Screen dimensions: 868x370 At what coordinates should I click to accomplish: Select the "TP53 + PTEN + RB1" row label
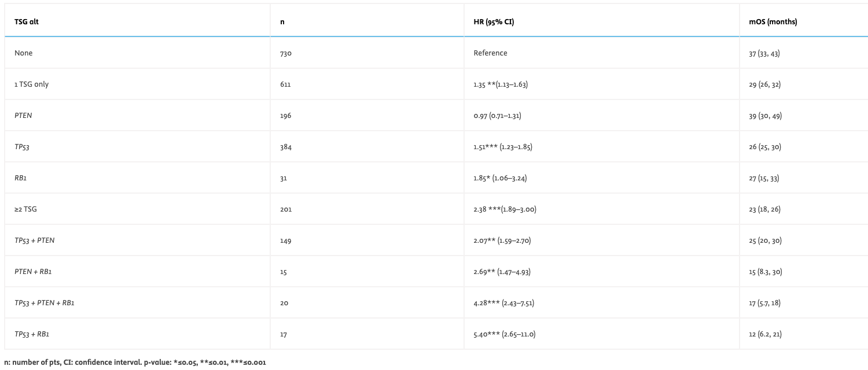point(45,303)
